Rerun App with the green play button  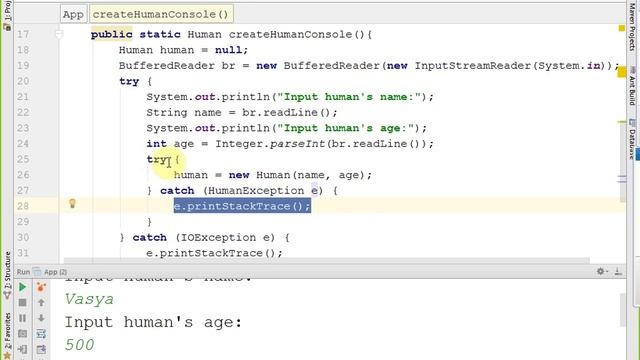(22, 287)
